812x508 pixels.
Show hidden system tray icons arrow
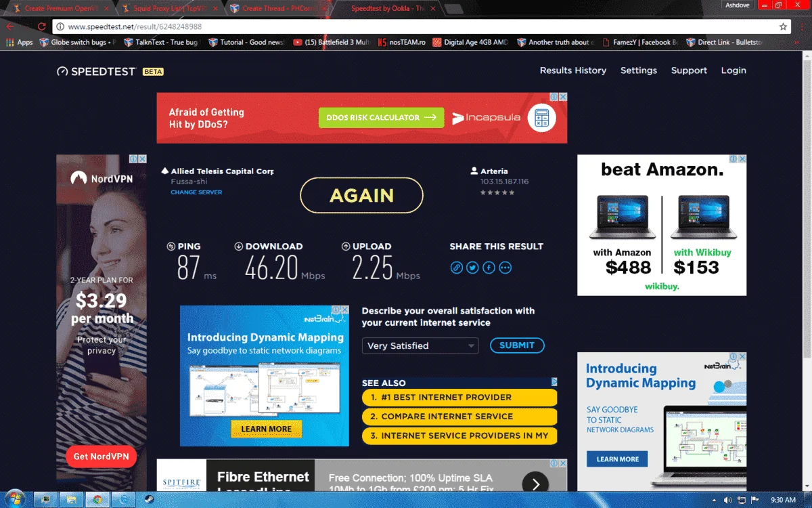click(x=715, y=500)
